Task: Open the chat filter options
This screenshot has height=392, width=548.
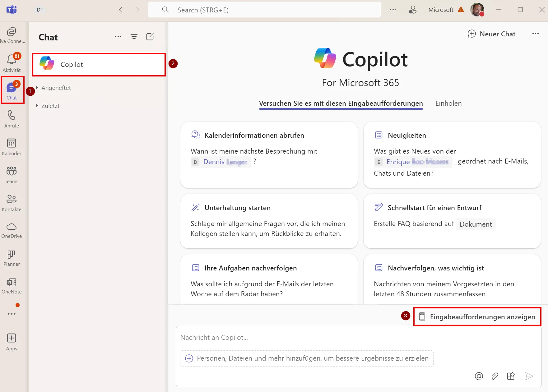Action: click(x=134, y=36)
